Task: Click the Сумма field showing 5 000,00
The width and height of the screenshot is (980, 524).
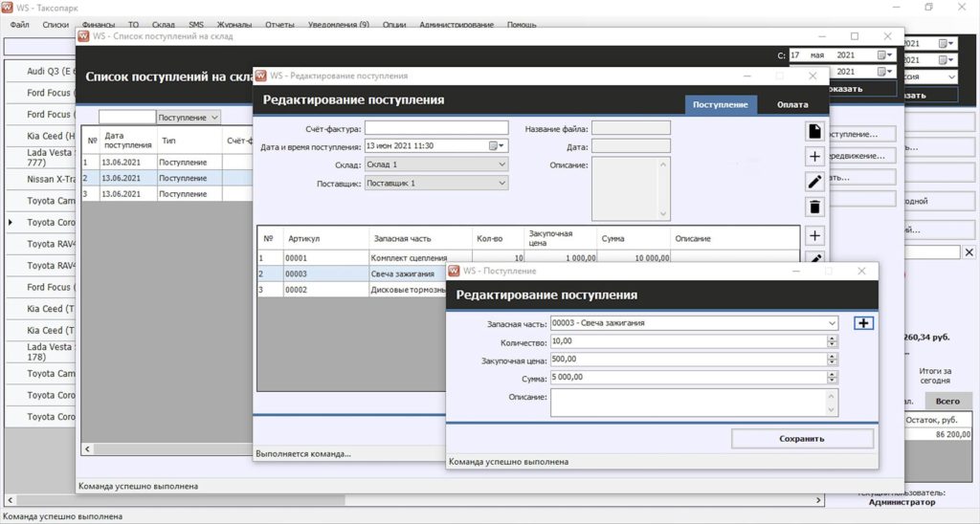Action: coord(689,378)
